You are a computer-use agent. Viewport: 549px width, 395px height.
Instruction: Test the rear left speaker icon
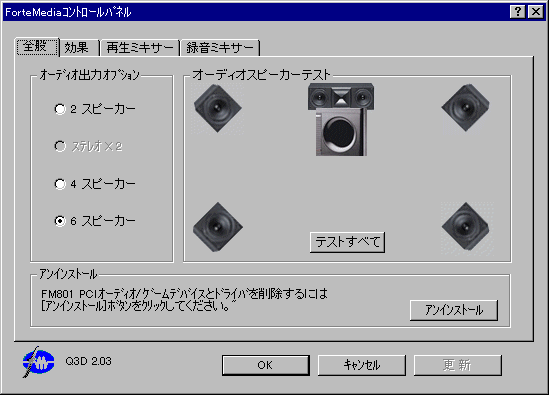click(x=218, y=227)
